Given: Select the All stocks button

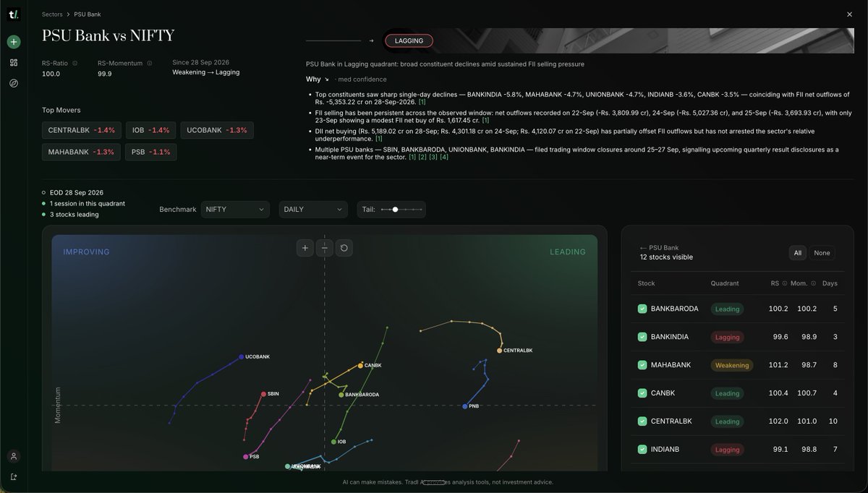Looking at the screenshot, I should coord(798,253).
